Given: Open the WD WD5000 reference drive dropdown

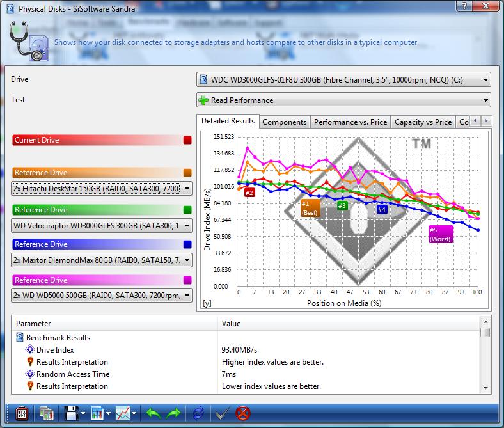Looking at the screenshot, I should click(x=102, y=295).
